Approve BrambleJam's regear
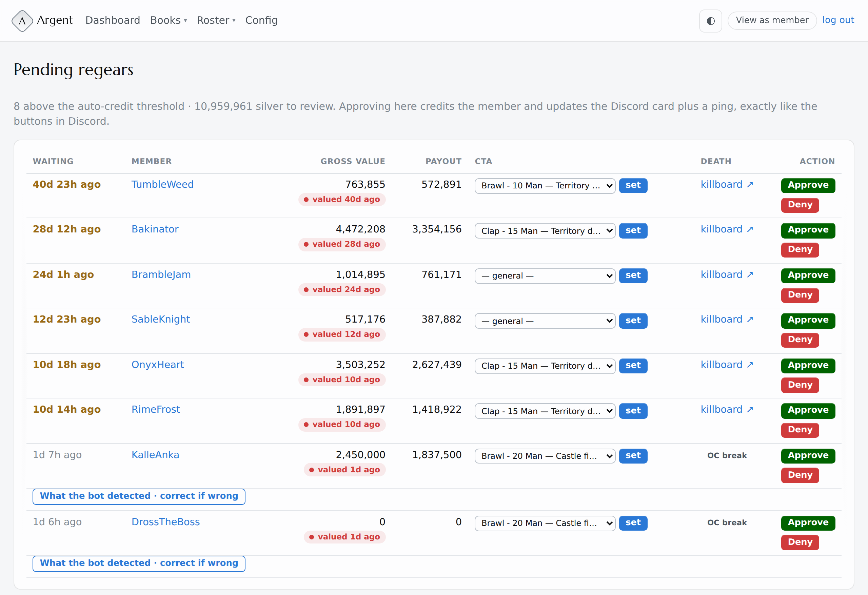Image resolution: width=868 pixels, height=595 pixels. pyautogui.click(x=808, y=276)
